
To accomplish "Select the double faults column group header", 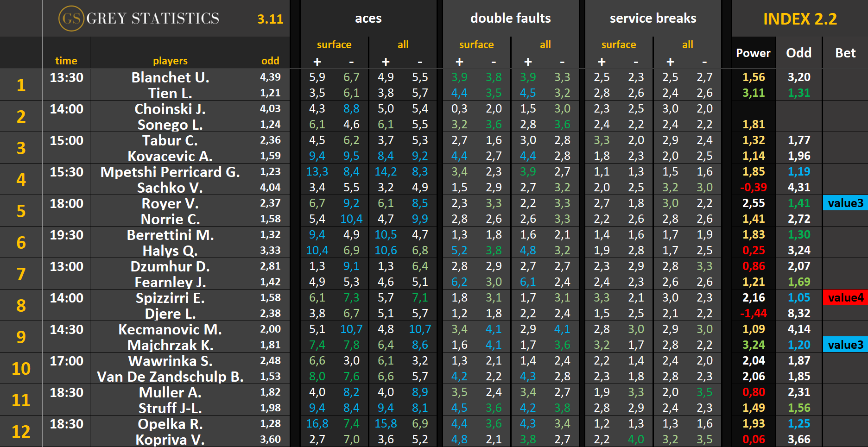I will (510, 19).
